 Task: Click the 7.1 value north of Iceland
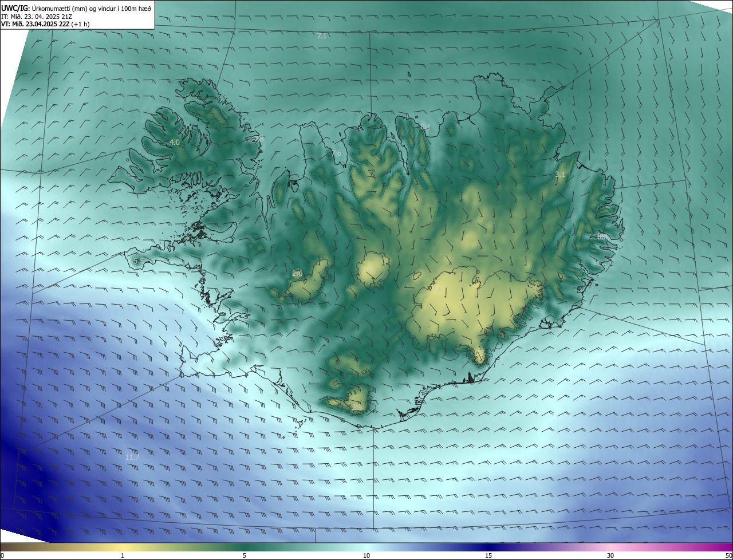322,36
